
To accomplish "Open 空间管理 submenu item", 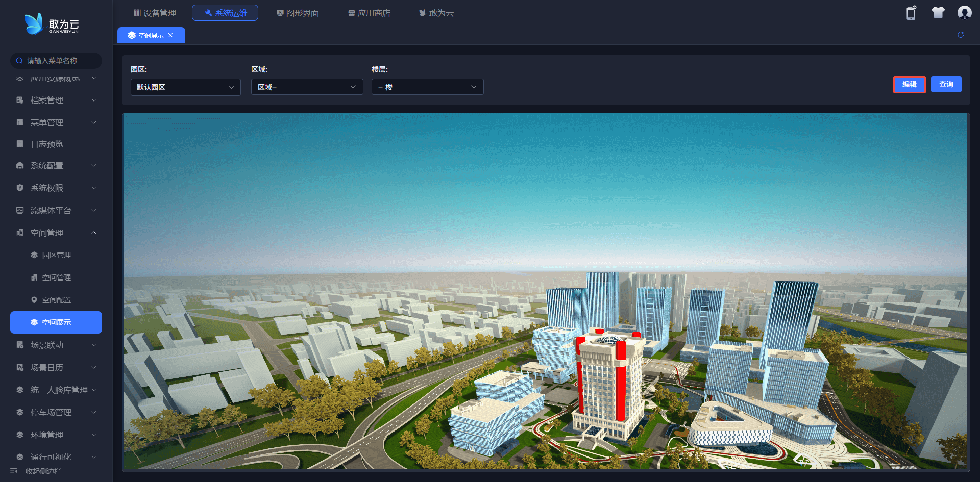I will point(56,277).
